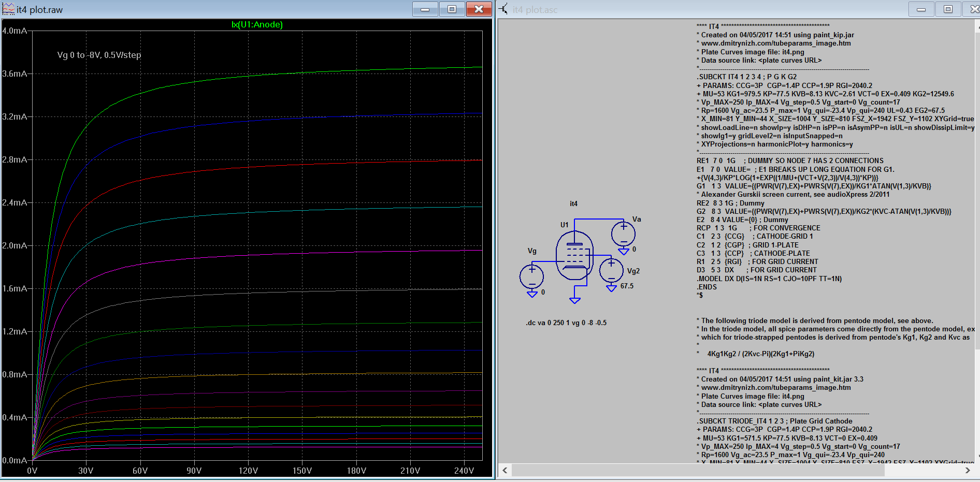Click the 60V x-axis label
Screen dimensions: 980x482
(x=140, y=471)
